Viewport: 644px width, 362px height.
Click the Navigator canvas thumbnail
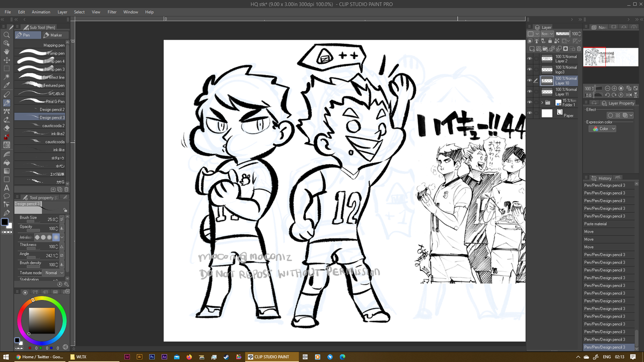coord(611,57)
